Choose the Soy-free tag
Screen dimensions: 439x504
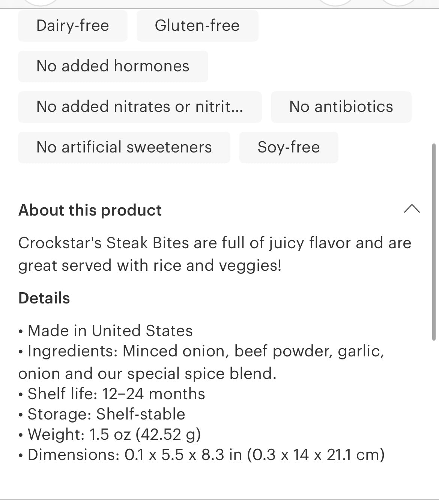pyautogui.click(x=289, y=148)
